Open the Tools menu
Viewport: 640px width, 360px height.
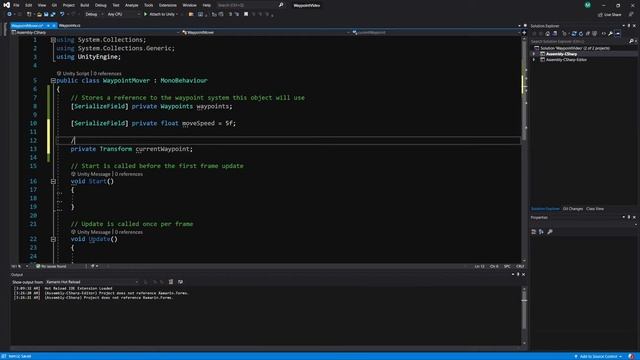149,5
